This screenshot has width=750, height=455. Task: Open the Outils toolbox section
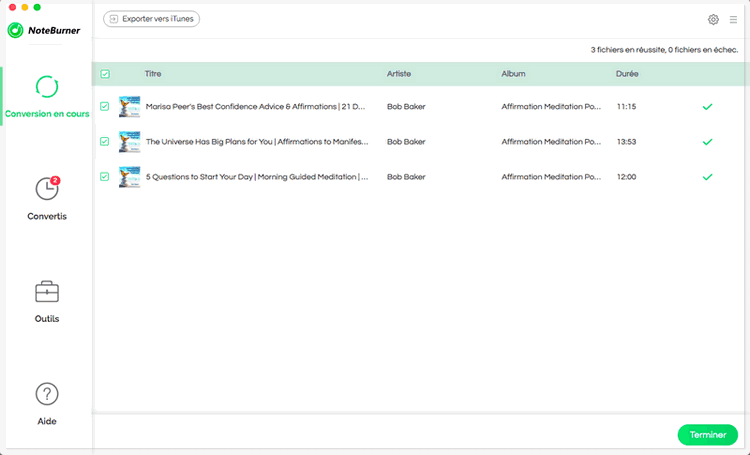47,301
